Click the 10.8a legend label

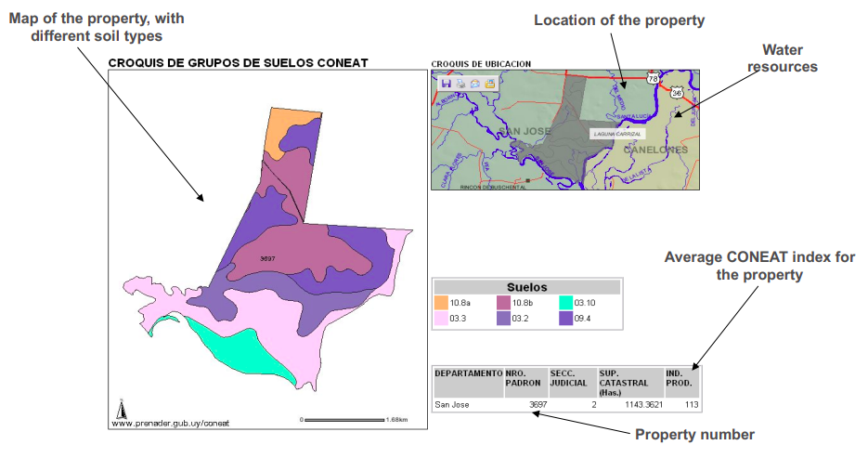460,303
